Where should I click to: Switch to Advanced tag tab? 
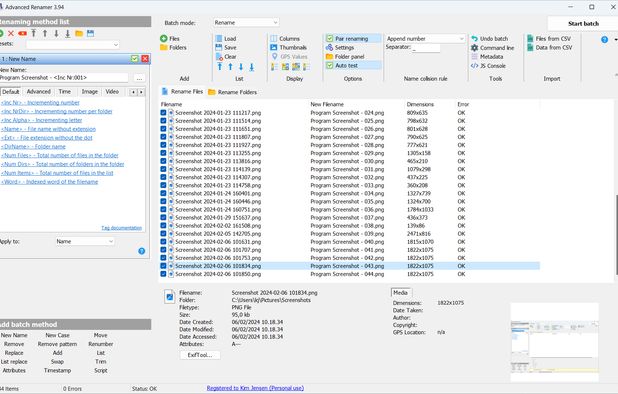[x=39, y=91]
